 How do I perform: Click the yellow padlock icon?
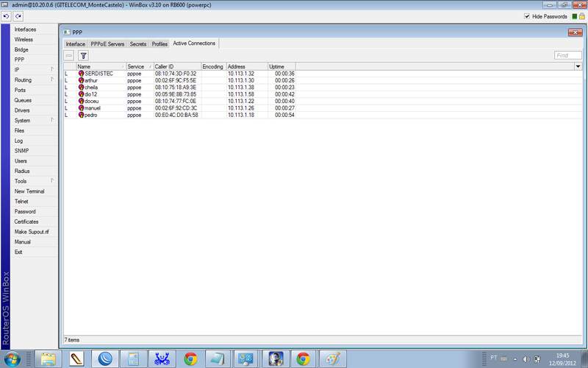click(x=582, y=16)
